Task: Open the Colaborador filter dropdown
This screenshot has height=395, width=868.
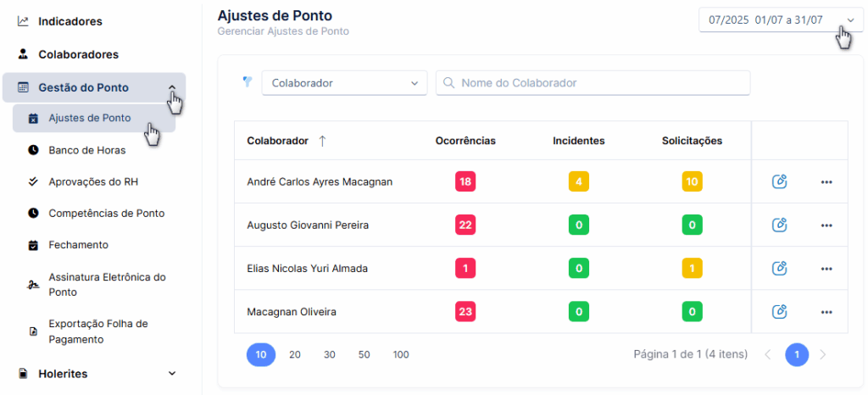Action: pos(344,83)
